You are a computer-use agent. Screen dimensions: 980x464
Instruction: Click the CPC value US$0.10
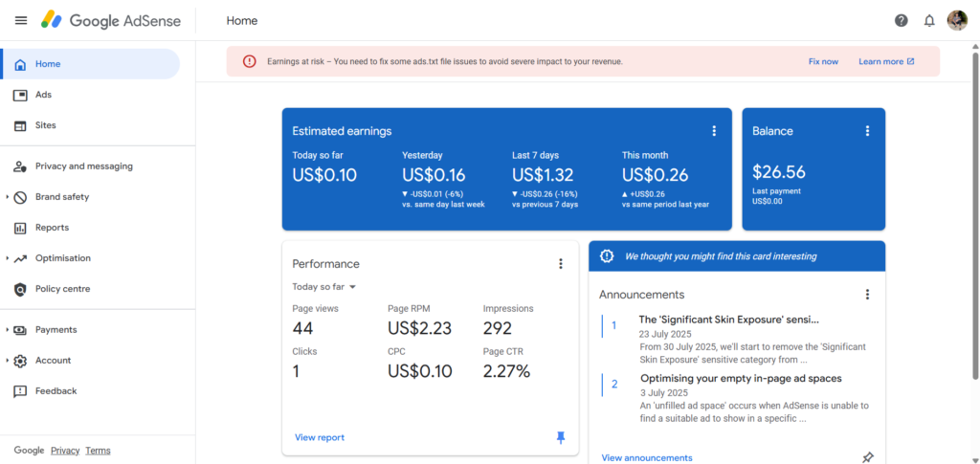tap(419, 371)
